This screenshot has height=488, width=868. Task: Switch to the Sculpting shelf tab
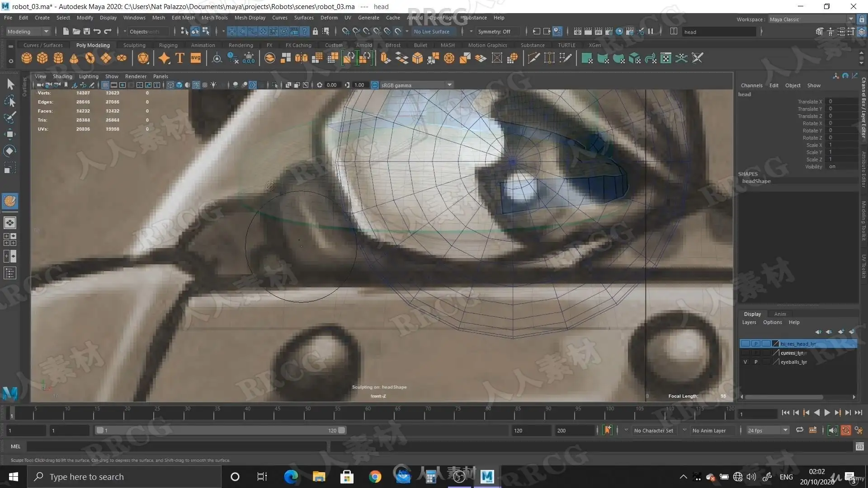click(x=134, y=45)
